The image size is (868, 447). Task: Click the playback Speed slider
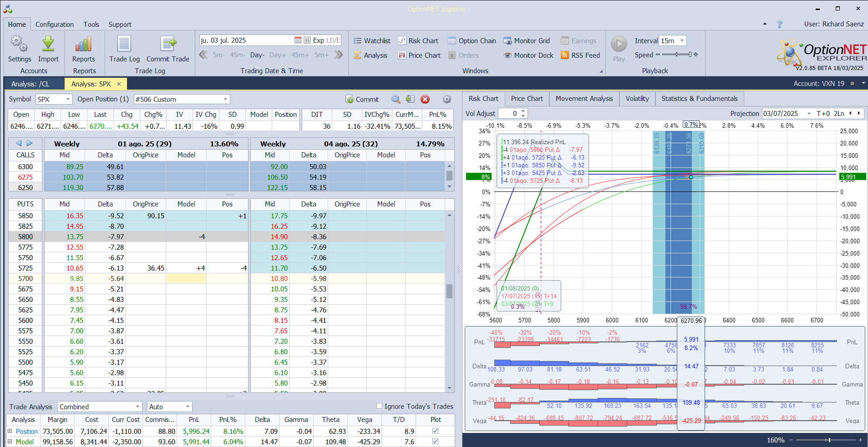click(x=676, y=55)
